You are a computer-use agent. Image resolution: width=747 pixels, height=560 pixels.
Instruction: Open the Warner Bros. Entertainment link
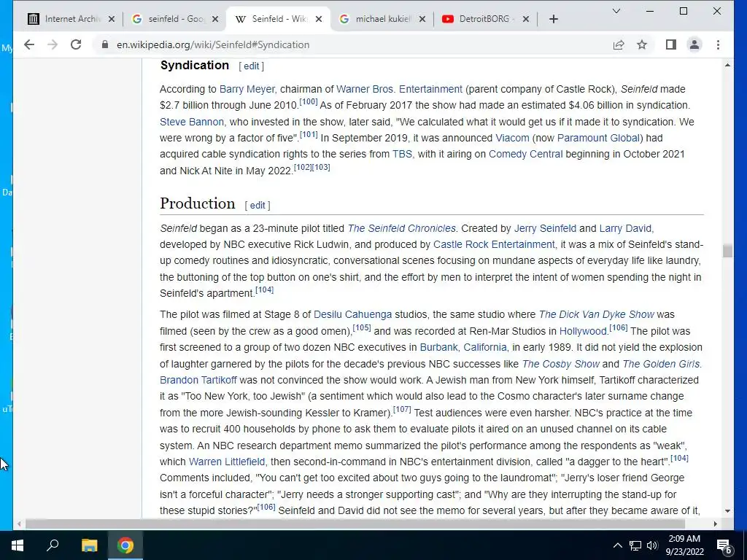[x=399, y=89]
